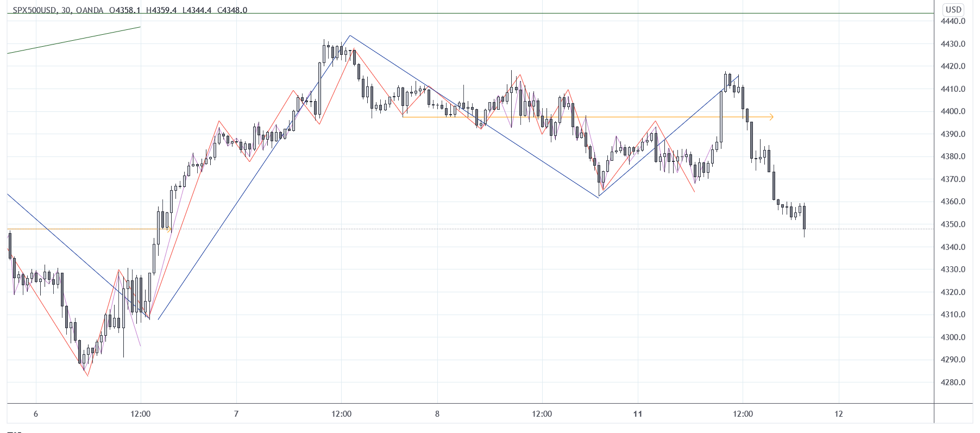
Task: Click the 4350.0 price axis label
Action: (x=953, y=224)
